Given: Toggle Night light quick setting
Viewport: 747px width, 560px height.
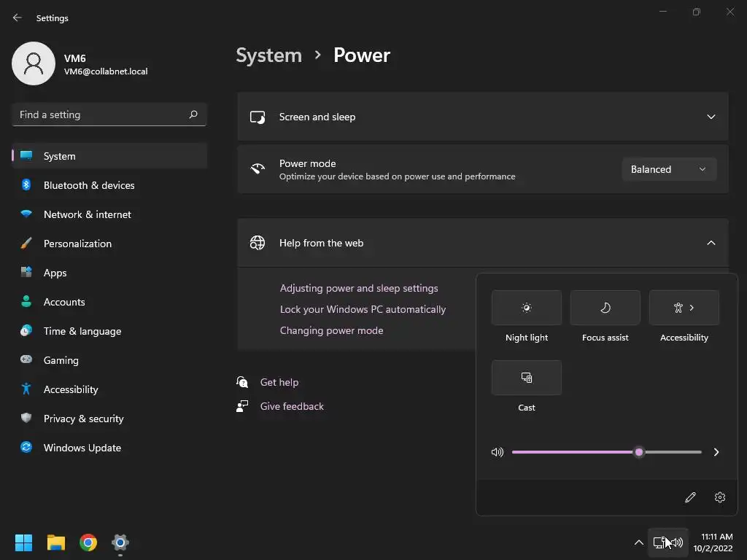Looking at the screenshot, I should pyautogui.click(x=527, y=308).
